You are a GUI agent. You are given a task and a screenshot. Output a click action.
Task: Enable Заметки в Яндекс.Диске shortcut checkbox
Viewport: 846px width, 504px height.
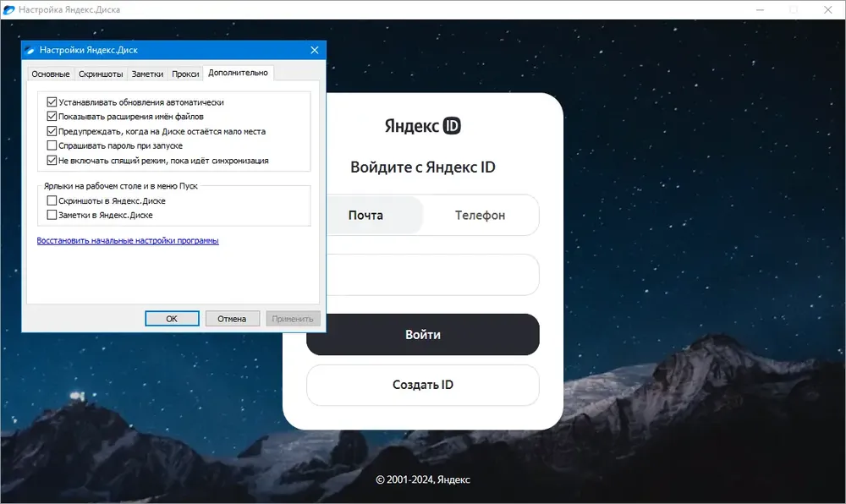coord(52,215)
